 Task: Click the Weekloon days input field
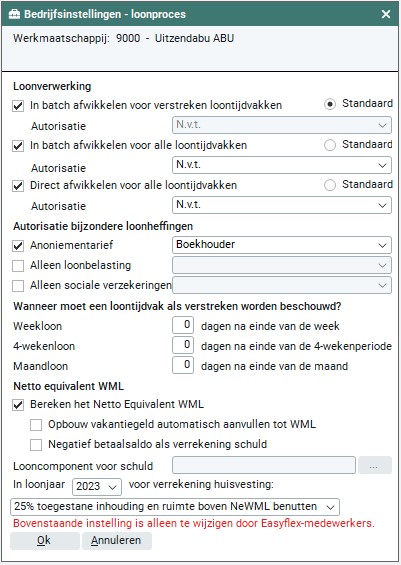(183, 325)
